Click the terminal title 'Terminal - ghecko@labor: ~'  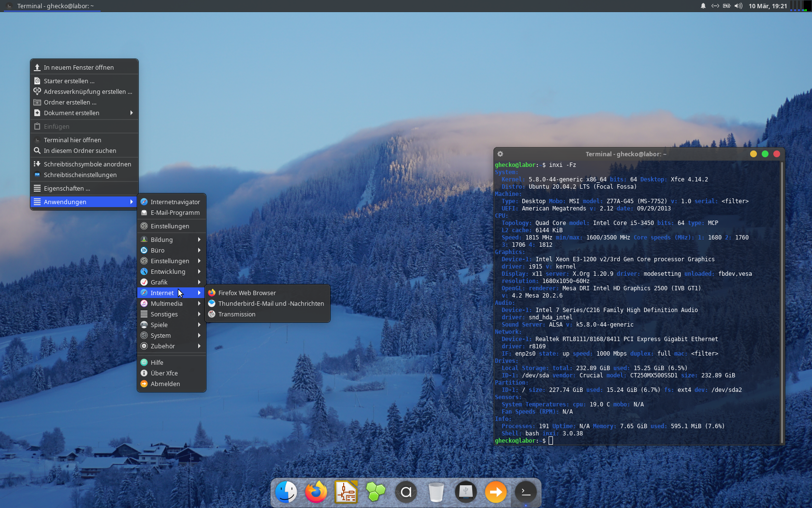[626, 154]
